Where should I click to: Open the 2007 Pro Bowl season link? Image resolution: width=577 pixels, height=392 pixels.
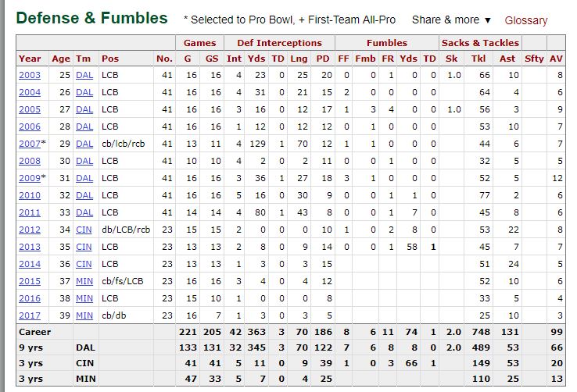(x=30, y=144)
